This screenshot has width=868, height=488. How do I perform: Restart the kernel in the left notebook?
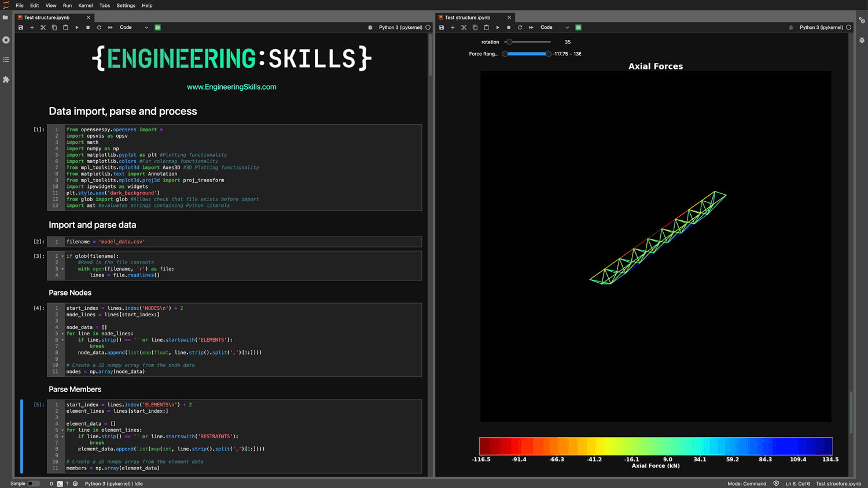99,27
